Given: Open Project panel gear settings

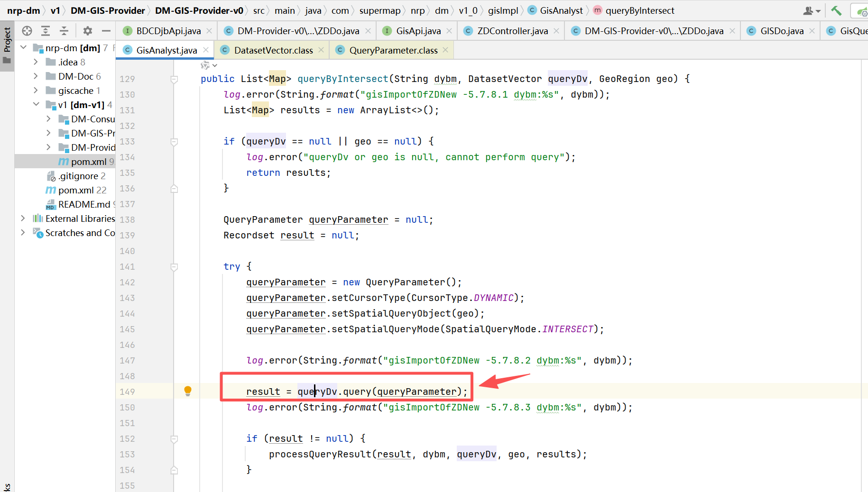Looking at the screenshot, I should click(87, 31).
